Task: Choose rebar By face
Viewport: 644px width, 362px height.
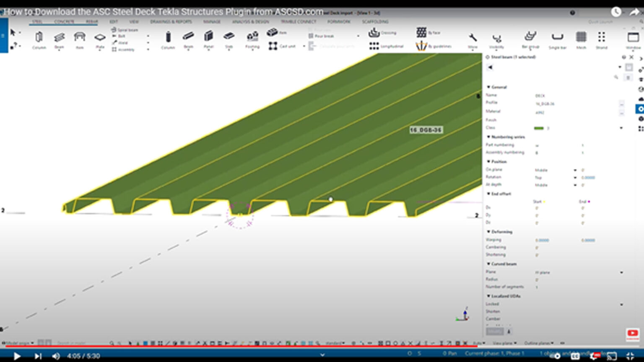Action: coord(428,32)
